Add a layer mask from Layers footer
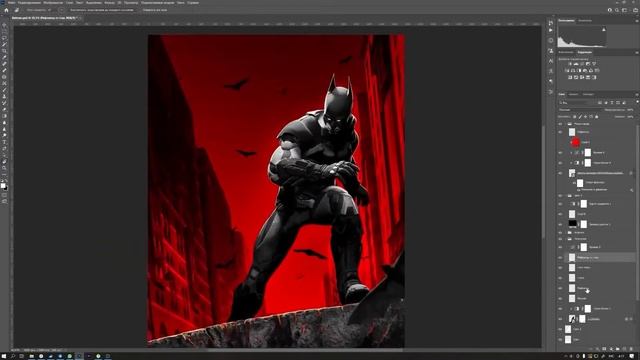The width and height of the screenshot is (640, 360). pyautogui.click(x=604, y=349)
